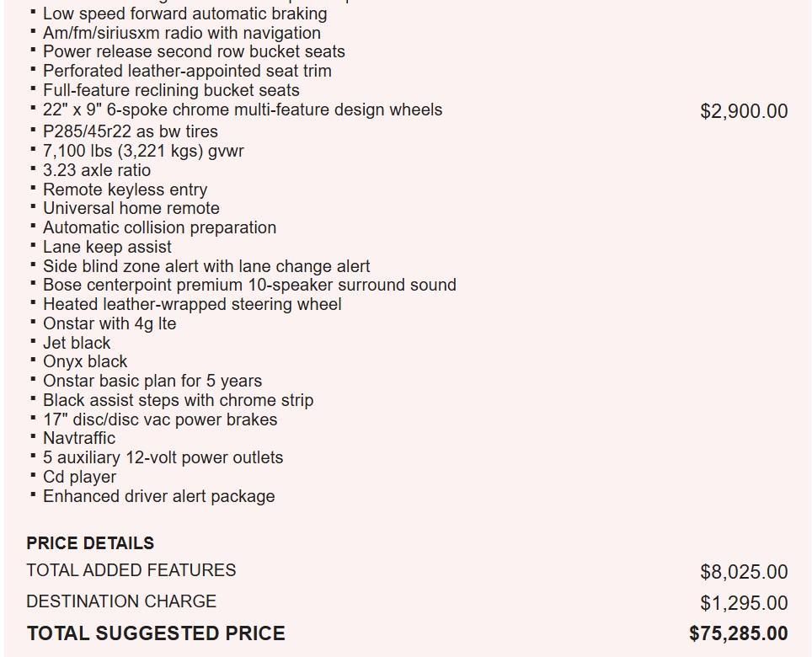This screenshot has width=812, height=657.
Task: Select the 'Low speed forward automatic braking' line
Action: pyautogui.click(x=184, y=13)
